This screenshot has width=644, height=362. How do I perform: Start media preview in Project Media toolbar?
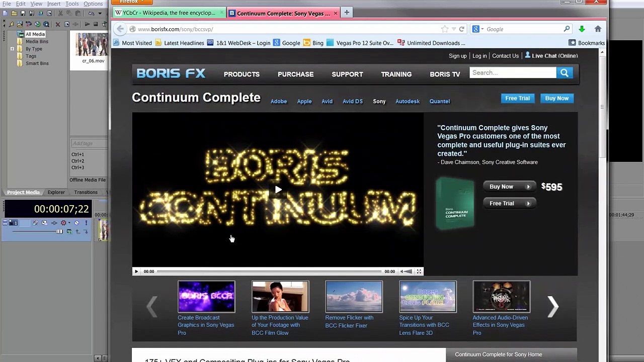click(87, 24)
